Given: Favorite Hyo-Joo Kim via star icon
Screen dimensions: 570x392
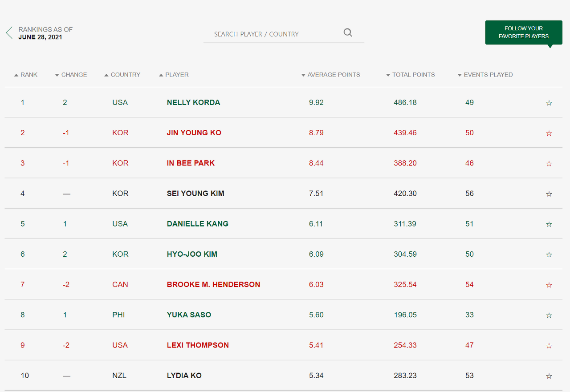Looking at the screenshot, I should (549, 255).
